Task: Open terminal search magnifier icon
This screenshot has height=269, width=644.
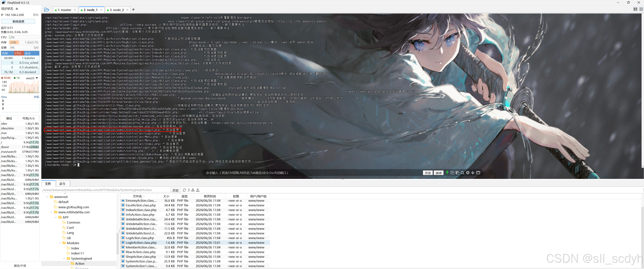Action: click(462, 173)
